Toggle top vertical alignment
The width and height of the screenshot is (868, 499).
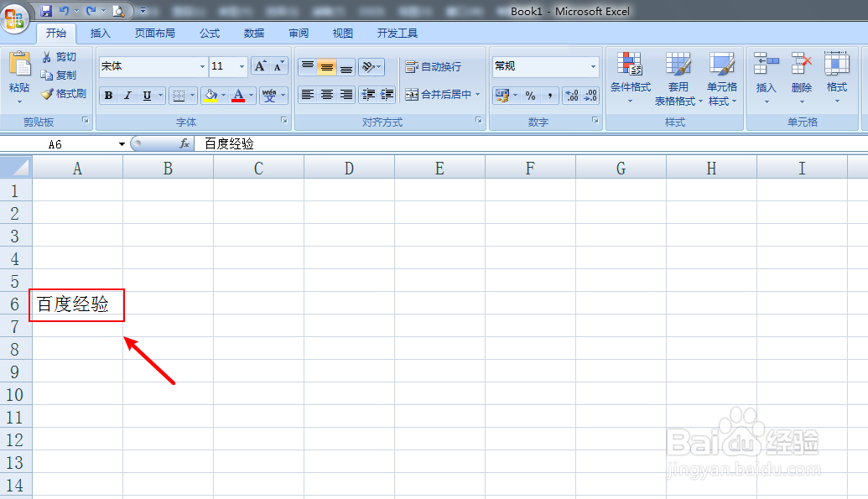[308, 67]
